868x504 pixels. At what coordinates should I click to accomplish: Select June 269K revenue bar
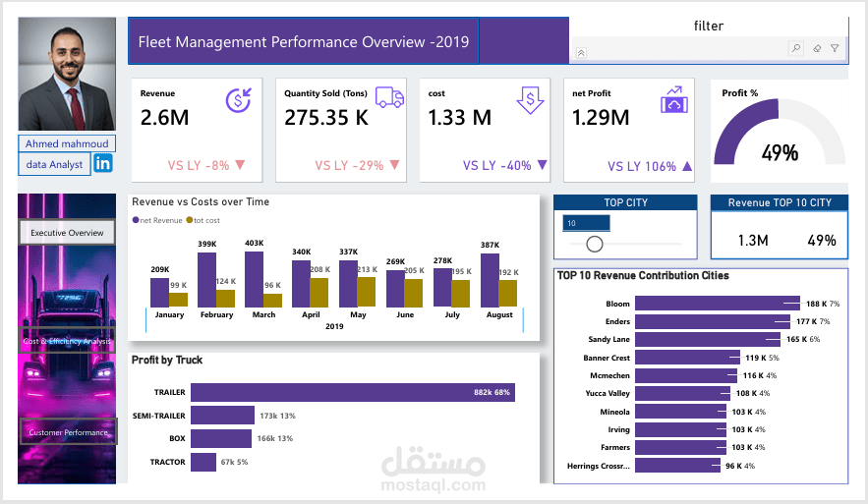point(395,289)
